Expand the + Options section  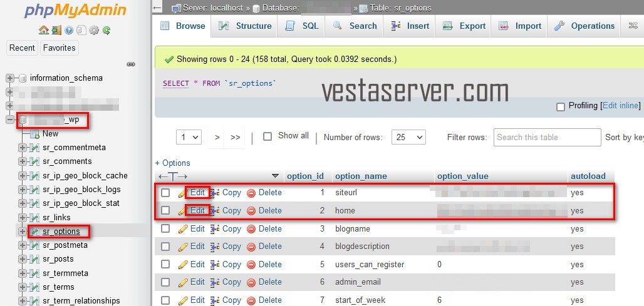[x=172, y=163]
